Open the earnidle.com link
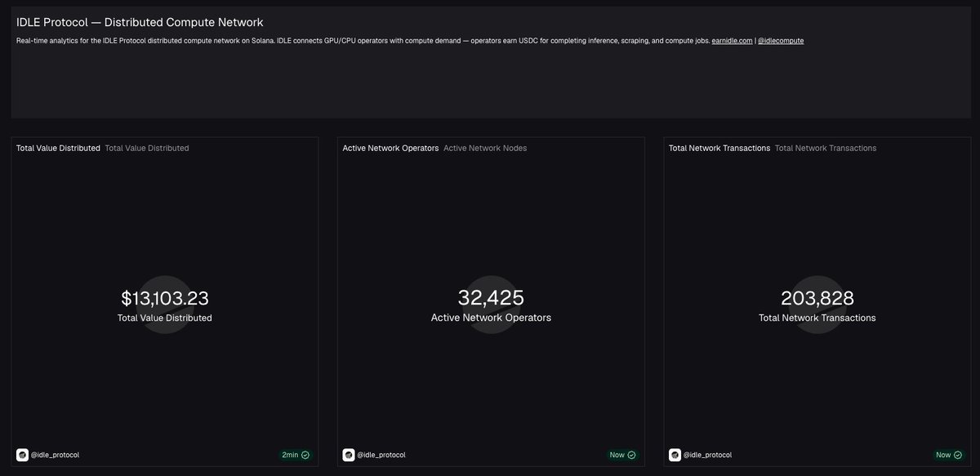The width and height of the screenshot is (980, 476). pos(732,41)
